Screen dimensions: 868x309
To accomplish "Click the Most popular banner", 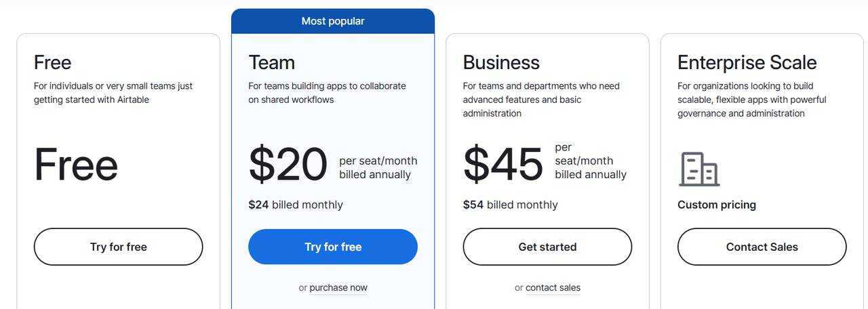I will point(333,21).
